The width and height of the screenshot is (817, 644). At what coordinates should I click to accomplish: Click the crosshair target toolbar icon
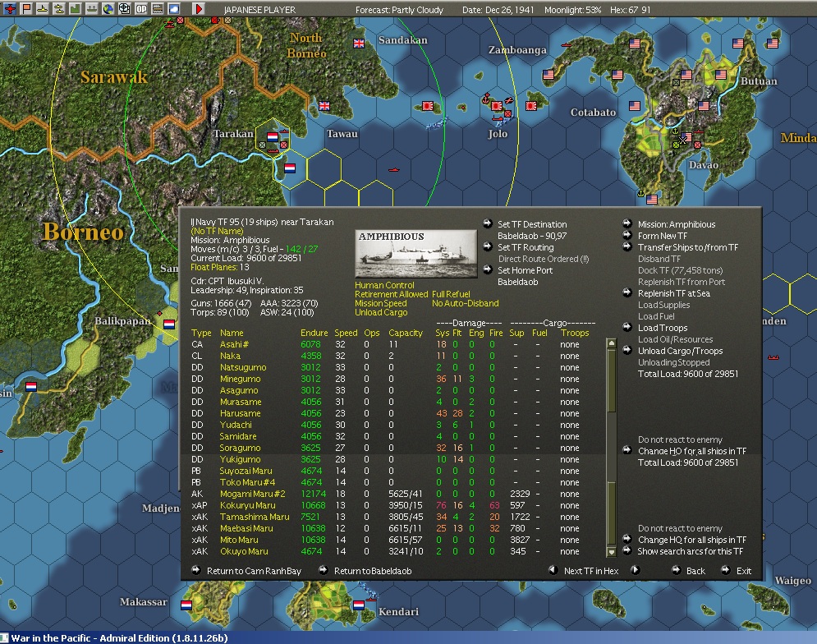125,8
